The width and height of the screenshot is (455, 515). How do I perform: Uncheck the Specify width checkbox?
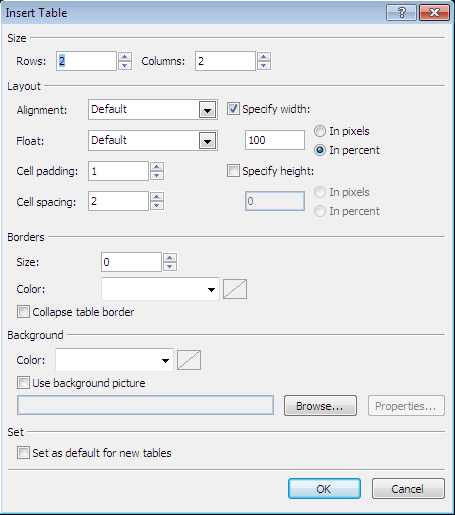point(233,109)
